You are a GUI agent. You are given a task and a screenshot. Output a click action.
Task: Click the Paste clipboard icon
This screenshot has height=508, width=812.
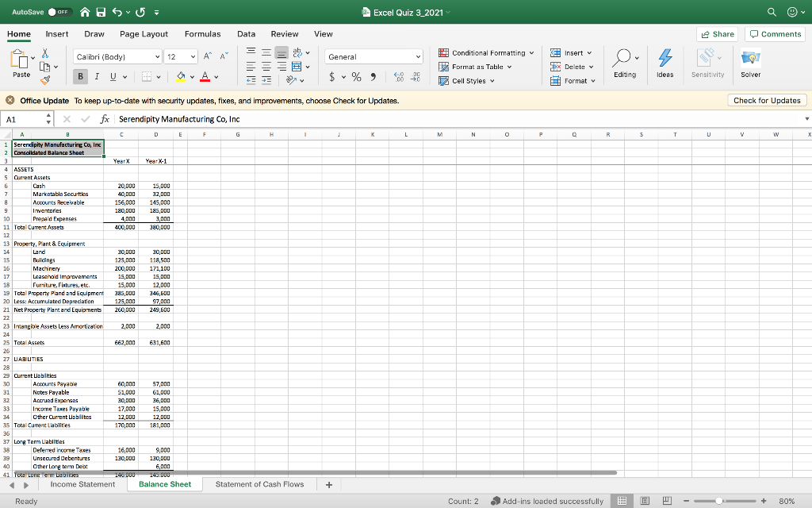click(19, 59)
